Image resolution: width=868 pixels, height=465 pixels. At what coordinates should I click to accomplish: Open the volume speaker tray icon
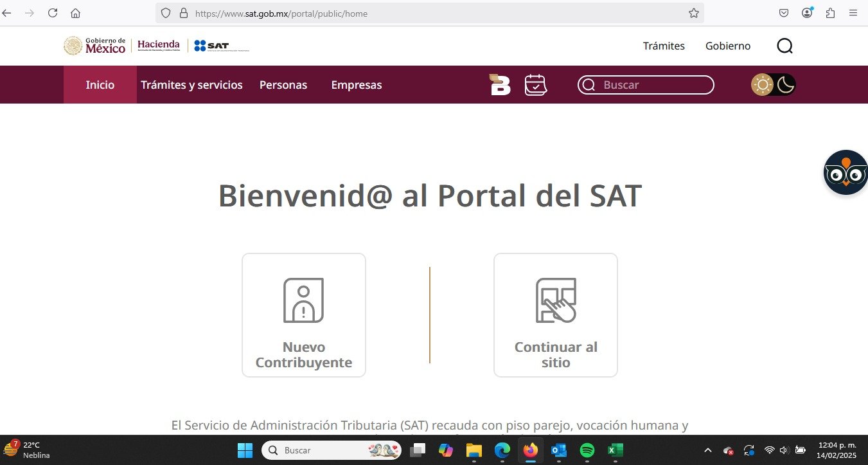point(784,450)
